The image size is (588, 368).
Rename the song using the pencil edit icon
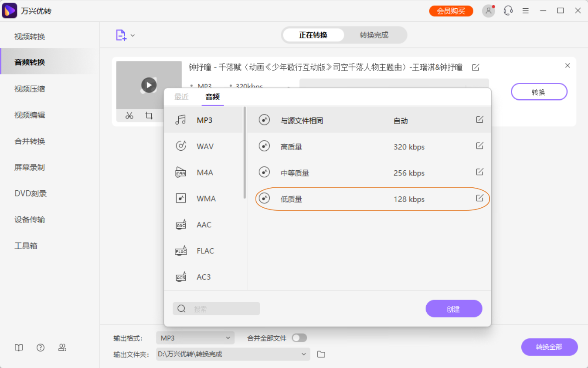click(x=475, y=67)
